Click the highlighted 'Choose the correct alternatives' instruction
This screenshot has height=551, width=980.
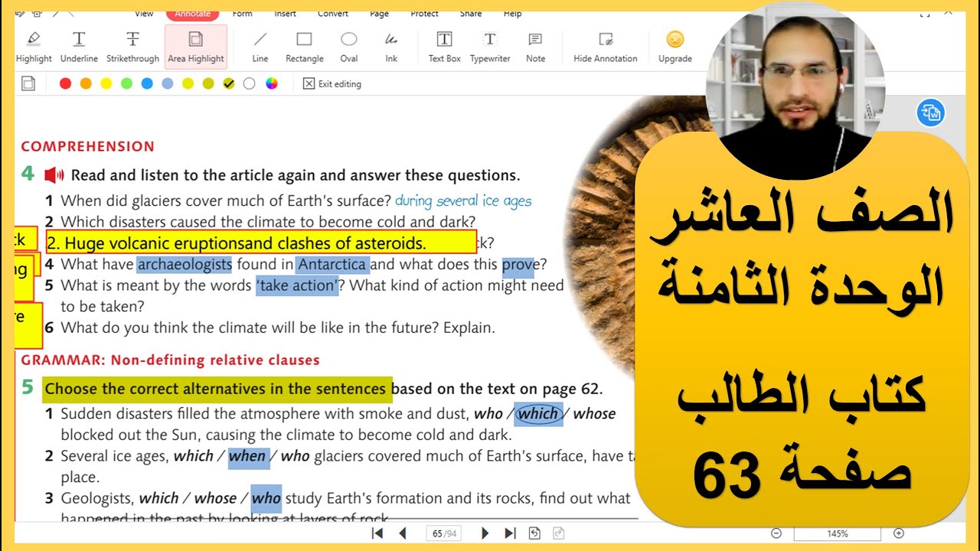coord(217,389)
